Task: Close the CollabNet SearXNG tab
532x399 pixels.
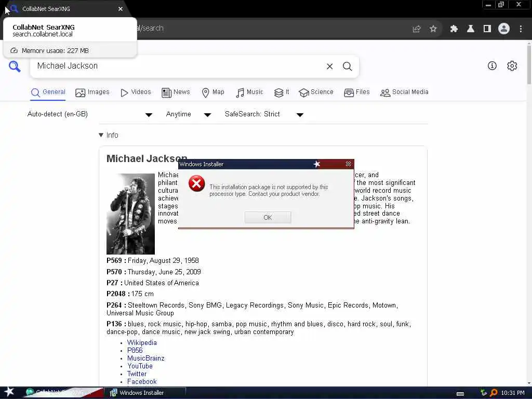Action: point(121,9)
